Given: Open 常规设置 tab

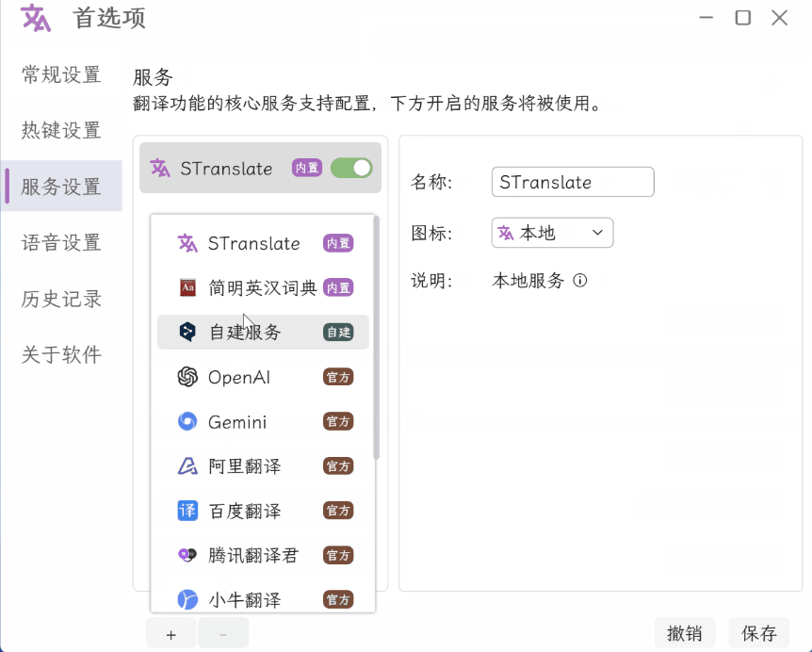Looking at the screenshot, I should pos(61,74).
